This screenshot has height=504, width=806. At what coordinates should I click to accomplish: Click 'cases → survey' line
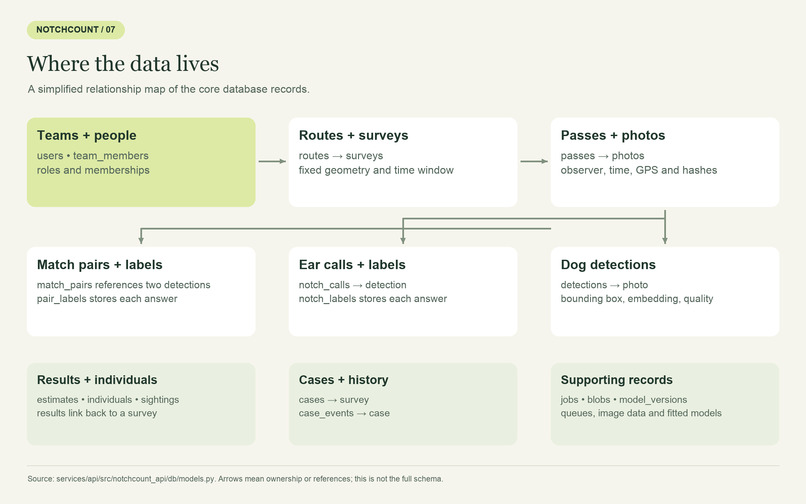pyautogui.click(x=334, y=400)
